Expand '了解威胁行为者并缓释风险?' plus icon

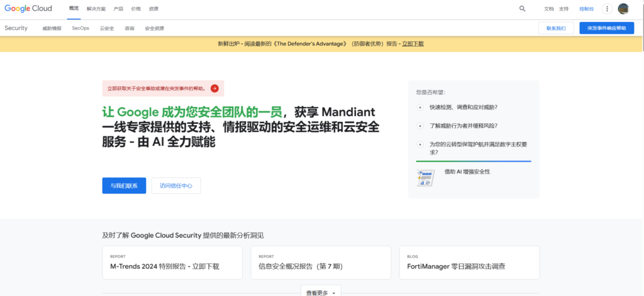(x=420, y=126)
